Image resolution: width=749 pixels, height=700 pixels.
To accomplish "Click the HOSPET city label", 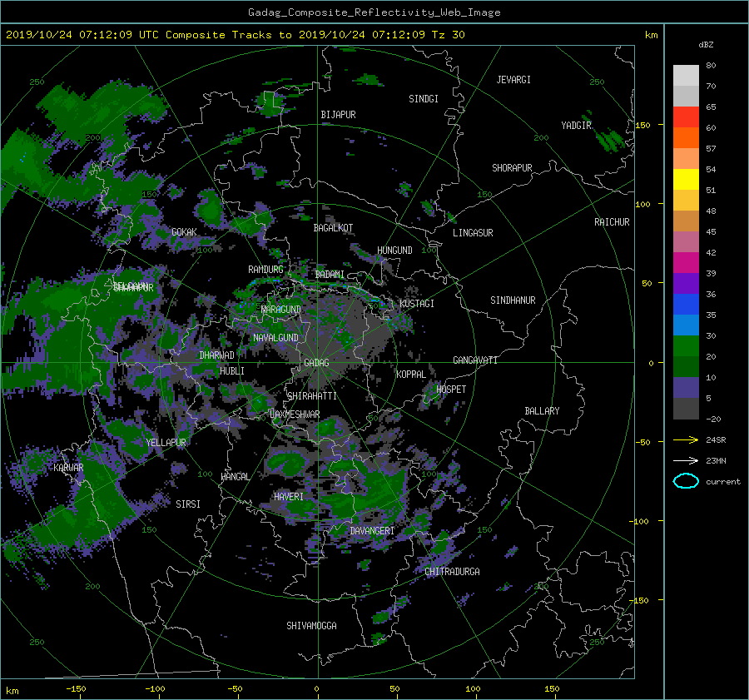I will point(451,390).
